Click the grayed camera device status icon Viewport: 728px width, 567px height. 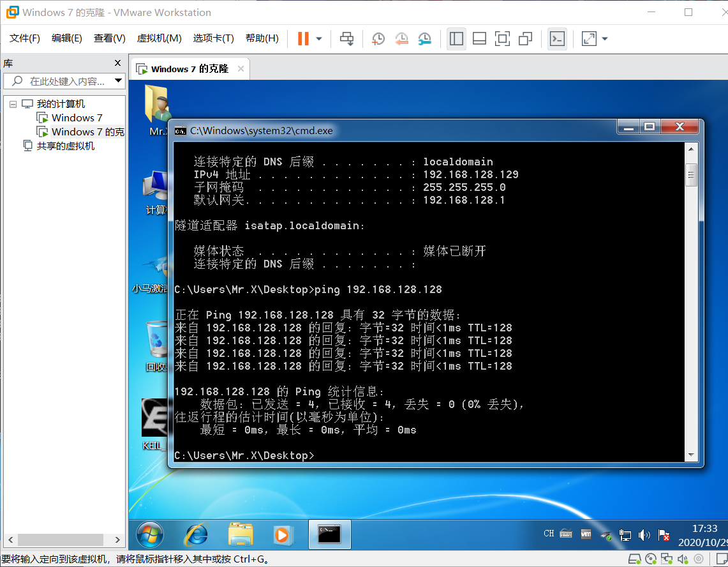pos(699,559)
